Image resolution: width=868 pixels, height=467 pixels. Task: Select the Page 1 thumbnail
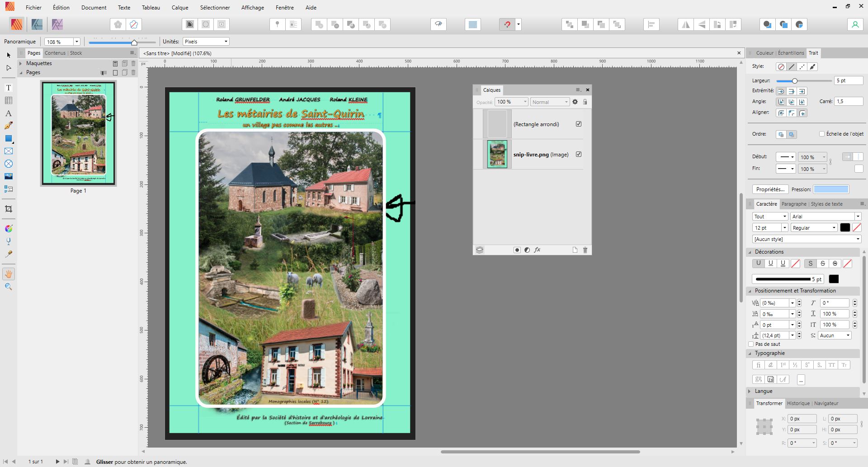(79, 133)
